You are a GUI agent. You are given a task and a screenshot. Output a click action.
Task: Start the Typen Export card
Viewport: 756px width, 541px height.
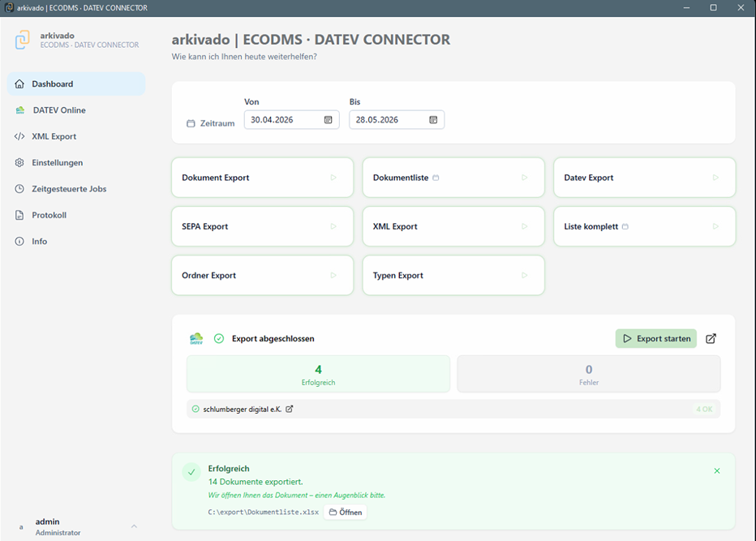pyautogui.click(x=453, y=275)
